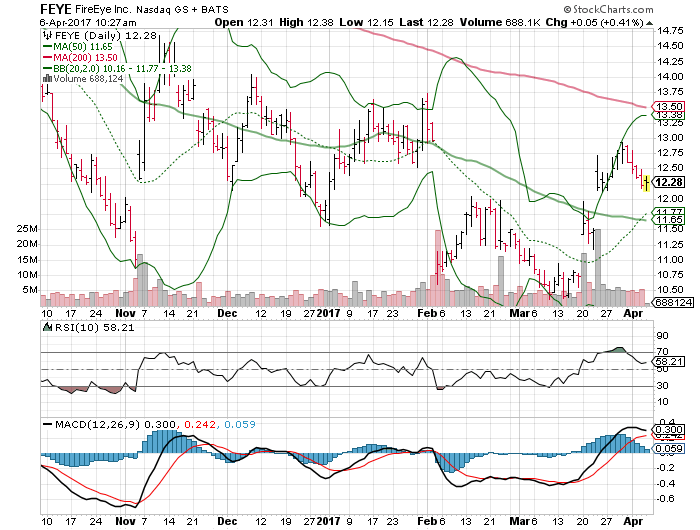Click the 30 oversold level on RSI axis
Viewport: 700px width, 530px height.
point(662,385)
